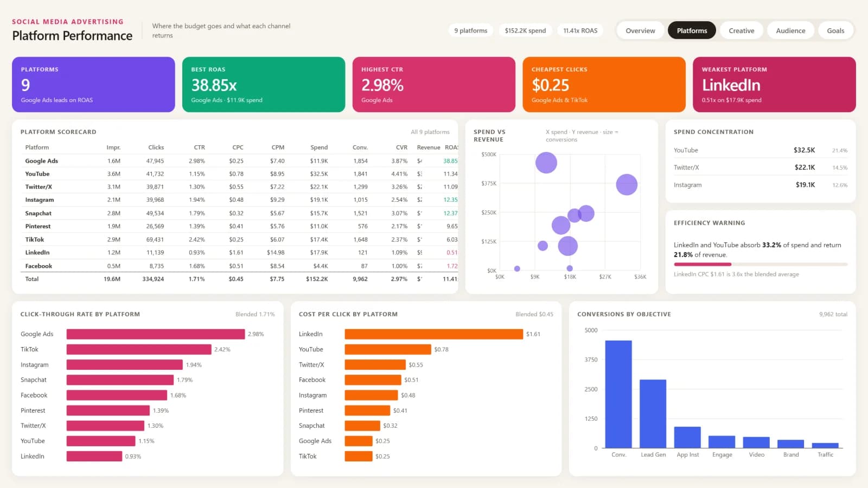Click the Facebook 1.68% CTR bar

tap(117, 395)
